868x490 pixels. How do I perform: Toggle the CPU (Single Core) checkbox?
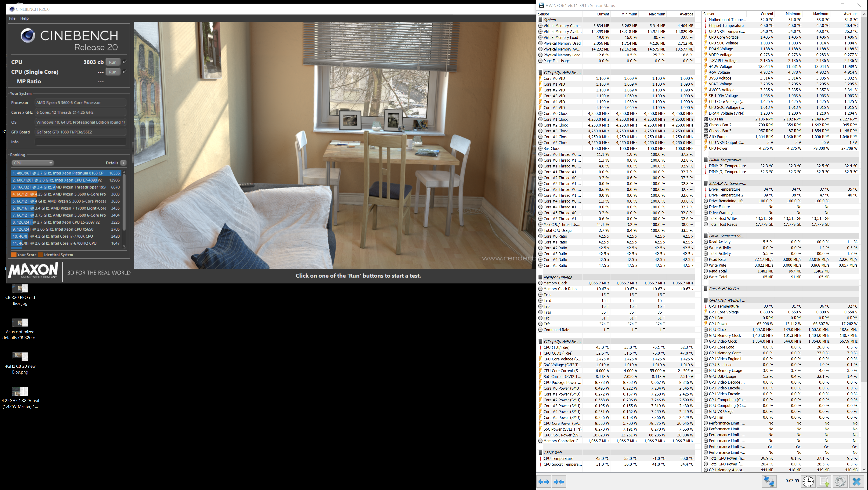pos(125,71)
